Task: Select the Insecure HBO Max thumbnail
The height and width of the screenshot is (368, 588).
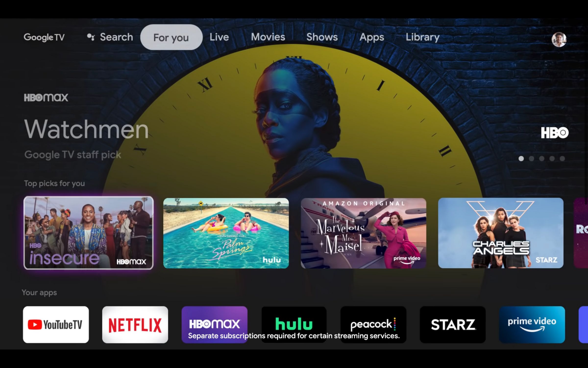Action: click(x=88, y=233)
